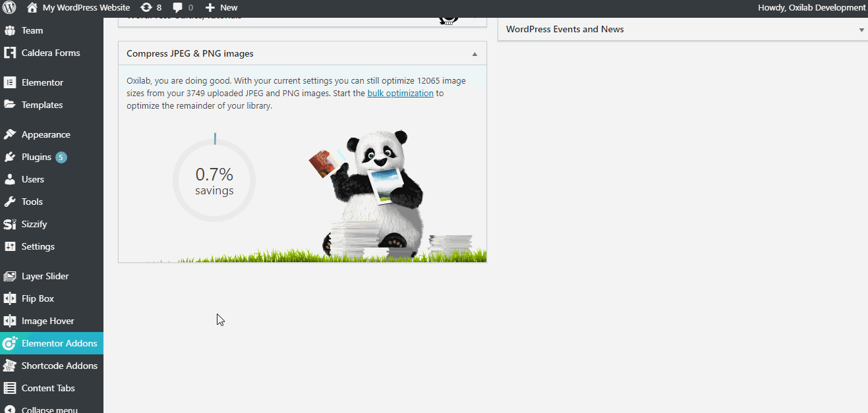Click the Templates folder icon
This screenshot has height=413, width=868.
pos(10,105)
